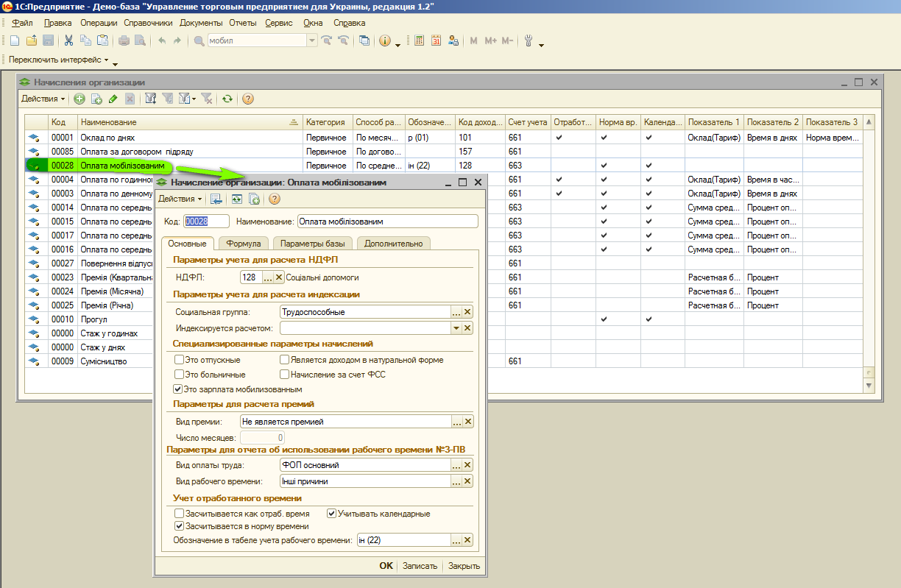Screen dimensions: 901x588
Task: Click the Код input field
Action: click(206, 221)
